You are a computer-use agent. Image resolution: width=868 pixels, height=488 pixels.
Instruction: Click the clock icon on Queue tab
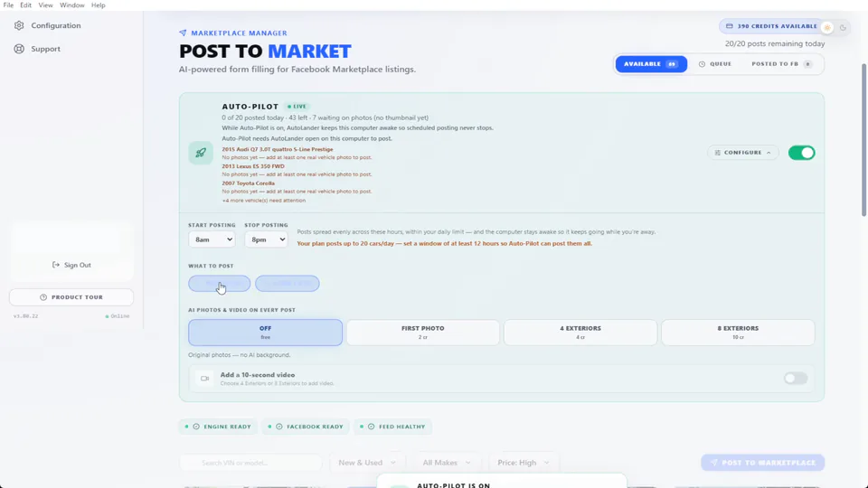pos(702,64)
